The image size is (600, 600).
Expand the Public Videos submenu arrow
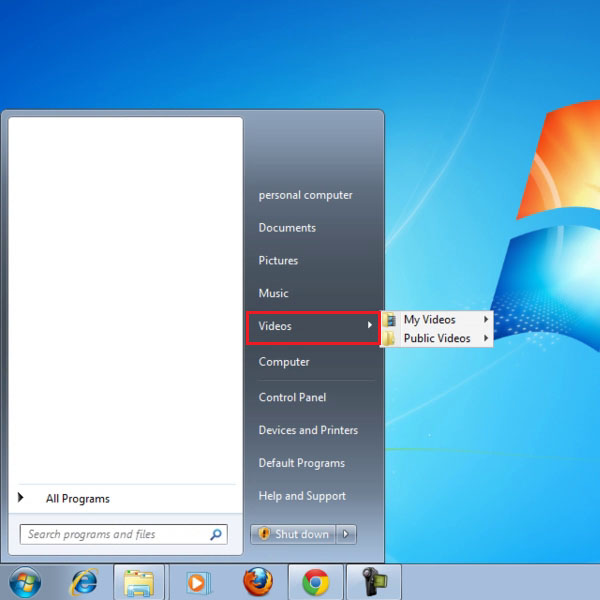tap(486, 338)
